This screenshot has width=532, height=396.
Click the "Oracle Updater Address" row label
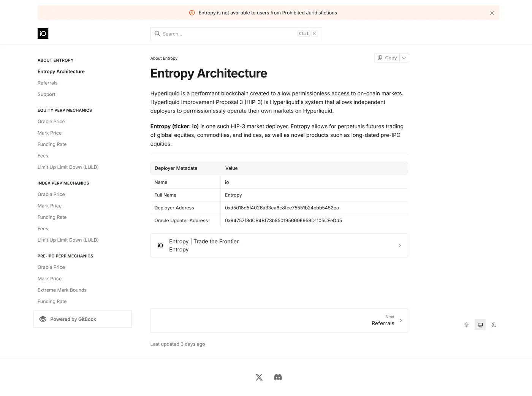tap(181, 220)
